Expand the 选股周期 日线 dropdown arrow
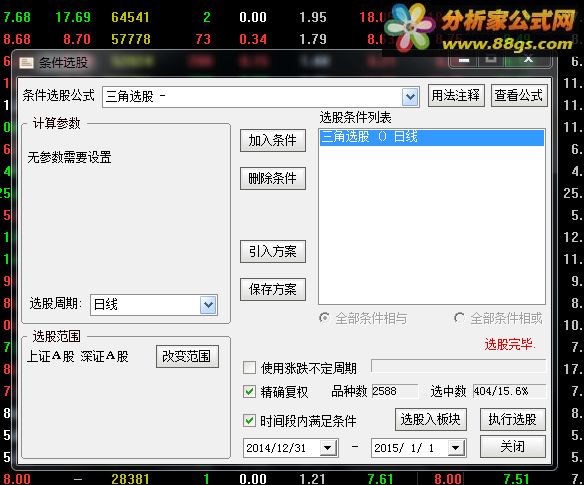Screen dimensions: 584x485 coord(209,305)
